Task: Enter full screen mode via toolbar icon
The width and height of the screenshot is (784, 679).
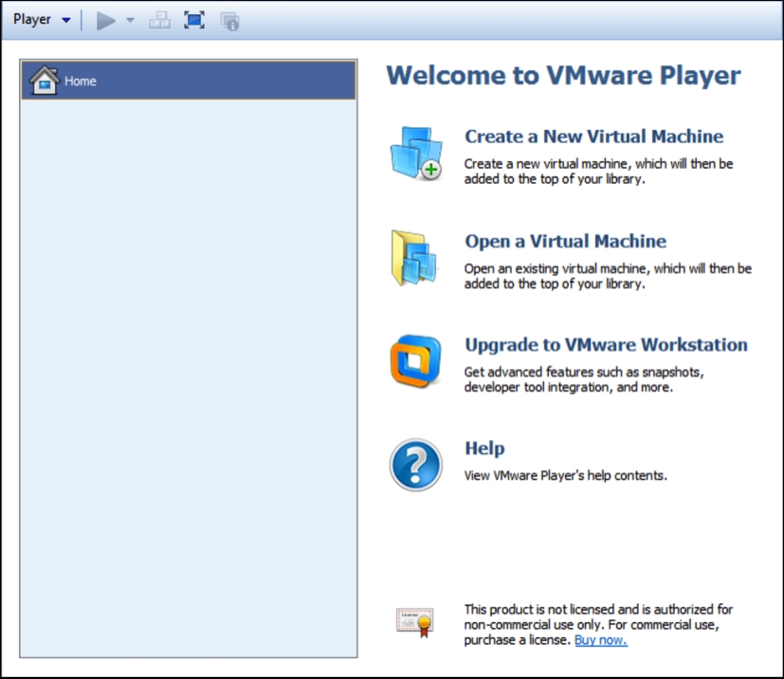Action: [194, 21]
